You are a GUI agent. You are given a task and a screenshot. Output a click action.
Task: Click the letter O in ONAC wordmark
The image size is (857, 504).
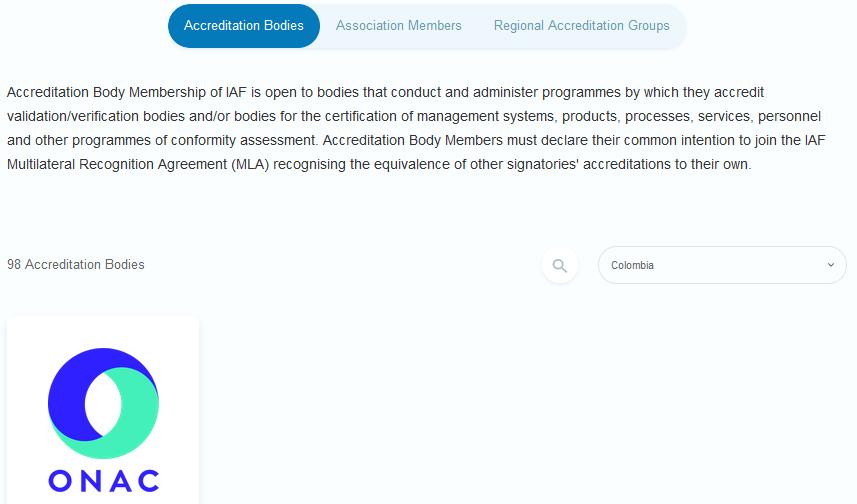[x=60, y=481]
